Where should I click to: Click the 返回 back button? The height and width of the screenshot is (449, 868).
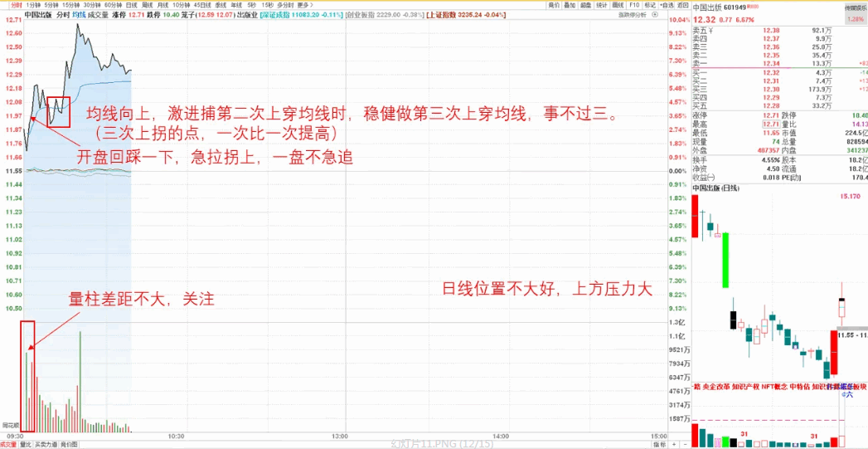pos(682,5)
